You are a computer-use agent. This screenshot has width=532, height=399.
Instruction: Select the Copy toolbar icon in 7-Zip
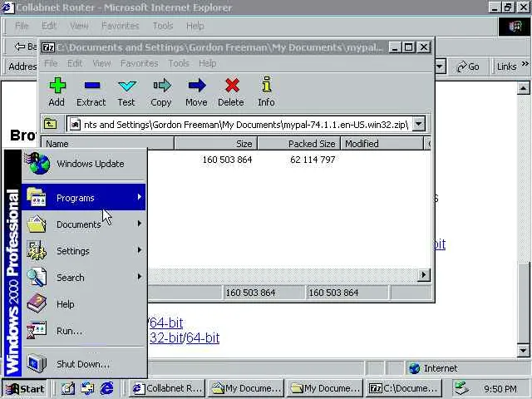point(161,91)
